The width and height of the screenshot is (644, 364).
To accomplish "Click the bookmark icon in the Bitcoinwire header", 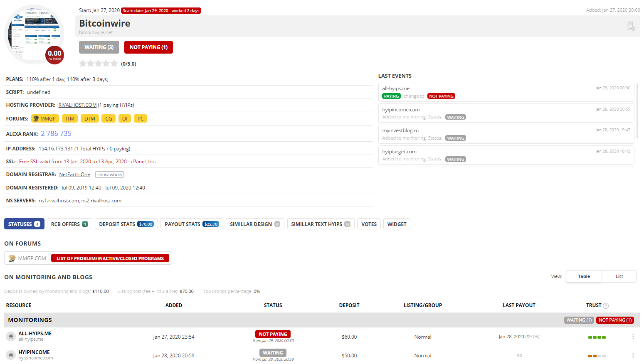I will tap(631, 26).
